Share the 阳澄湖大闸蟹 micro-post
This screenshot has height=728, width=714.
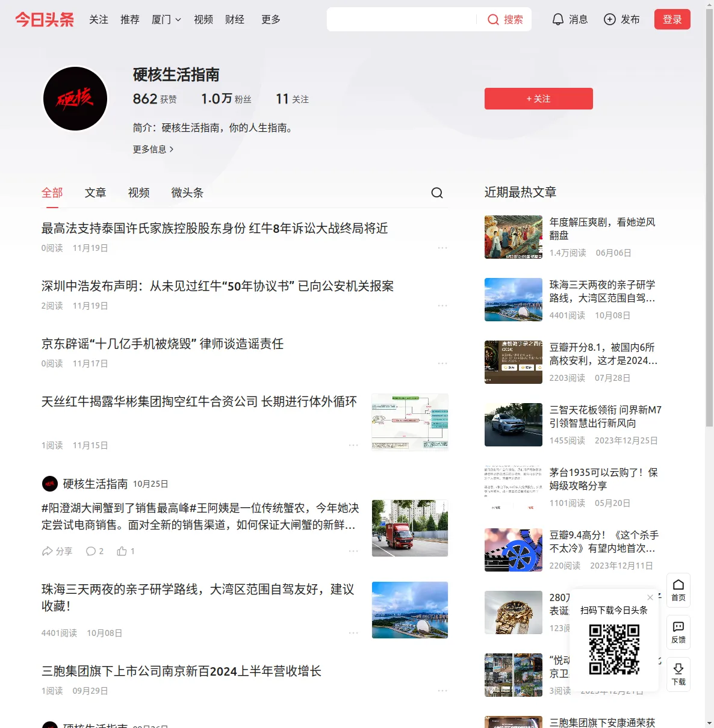click(x=57, y=551)
